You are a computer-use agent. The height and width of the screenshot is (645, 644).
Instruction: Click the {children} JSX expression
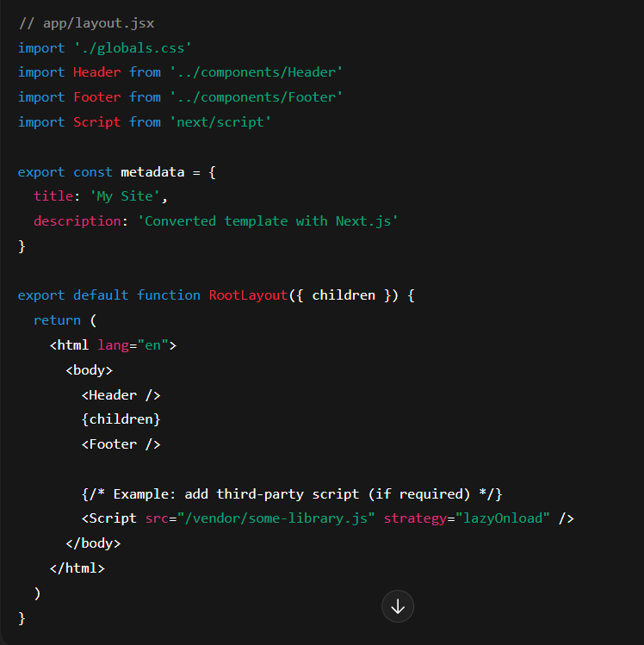[x=121, y=419]
